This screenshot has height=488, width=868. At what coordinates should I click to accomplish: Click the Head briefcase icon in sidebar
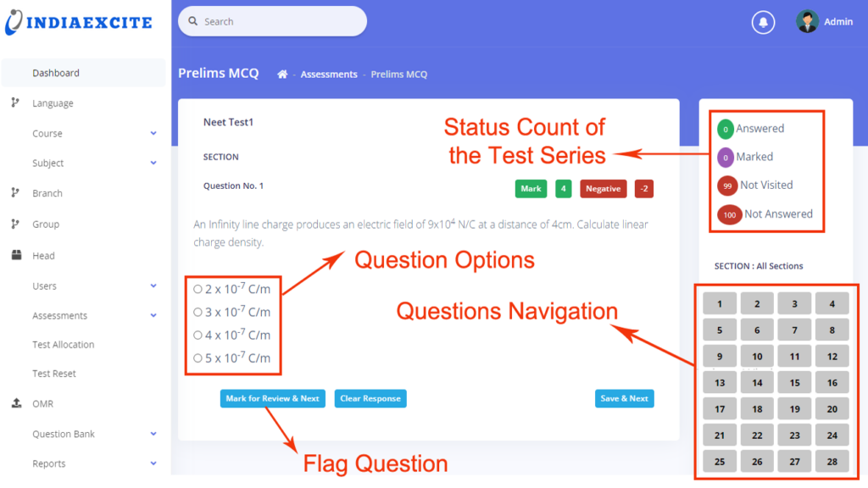[17, 255]
